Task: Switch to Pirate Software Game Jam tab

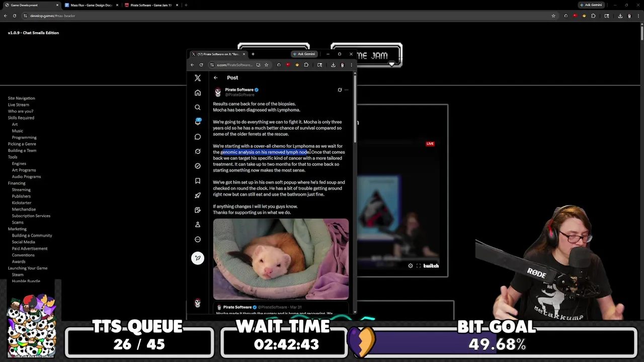Action: tap(151, 5)
